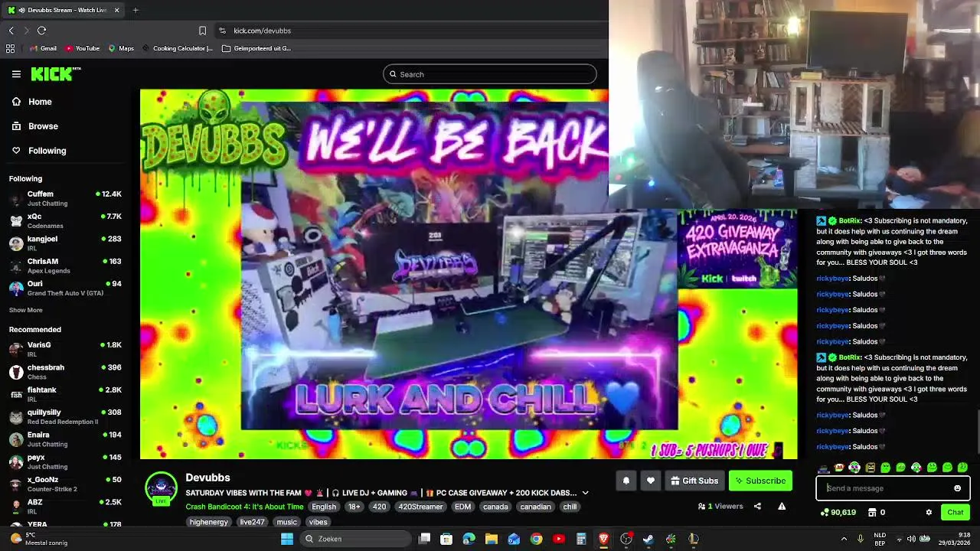Select the Devubbs Stream browser tab

pos(63,10)
